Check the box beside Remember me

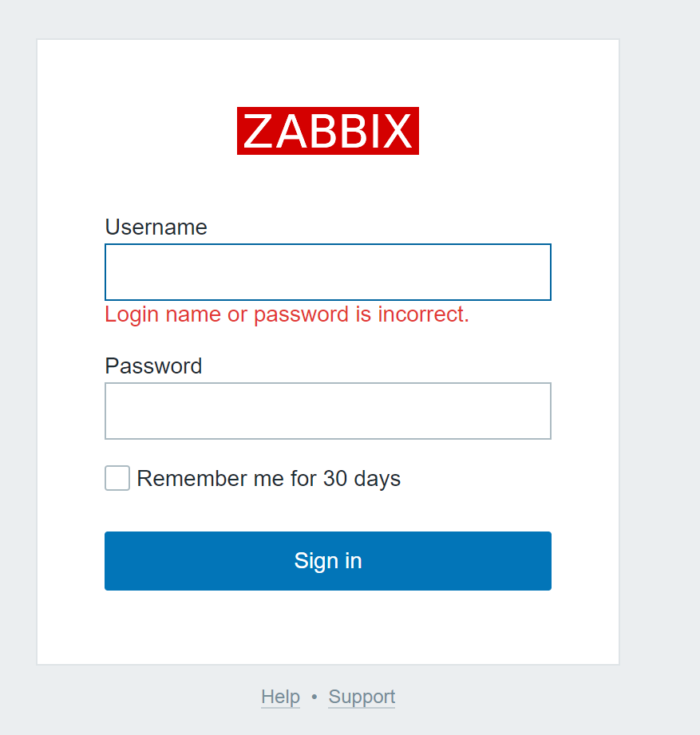(117, 478)
